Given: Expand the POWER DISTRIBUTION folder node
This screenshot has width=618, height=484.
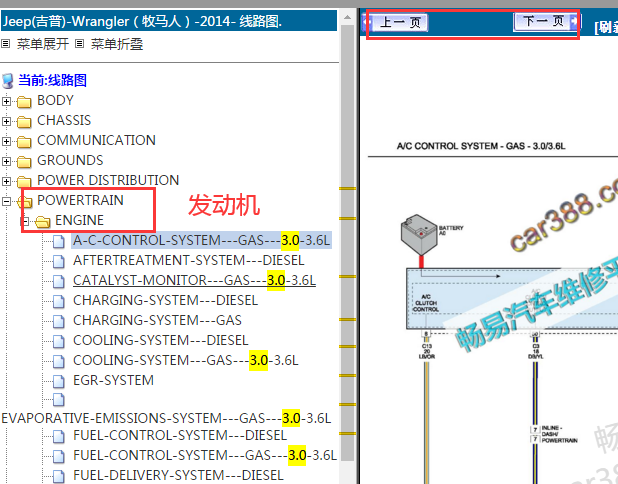Looking at the screenshot, I should [x=6, y=181].
